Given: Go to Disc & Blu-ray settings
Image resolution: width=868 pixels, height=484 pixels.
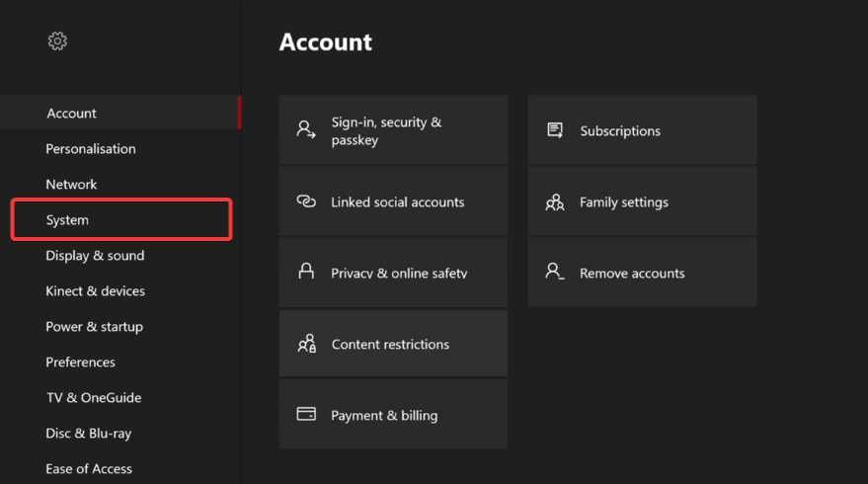Looking at the screenshot, I should (120, 433).
